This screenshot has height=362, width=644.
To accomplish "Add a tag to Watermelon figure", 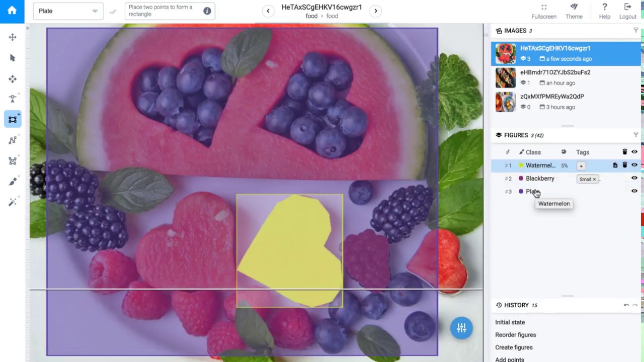I will click(x=581, y=165).
